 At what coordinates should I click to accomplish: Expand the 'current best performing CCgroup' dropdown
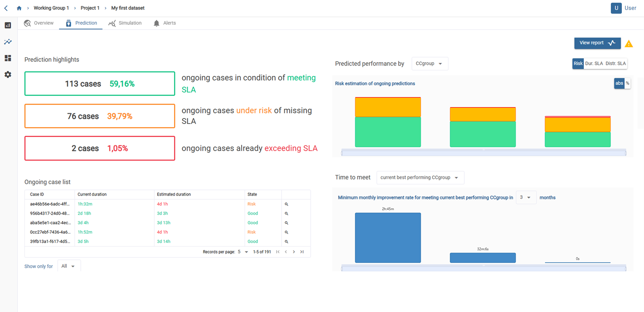click(x=420, y=178)
